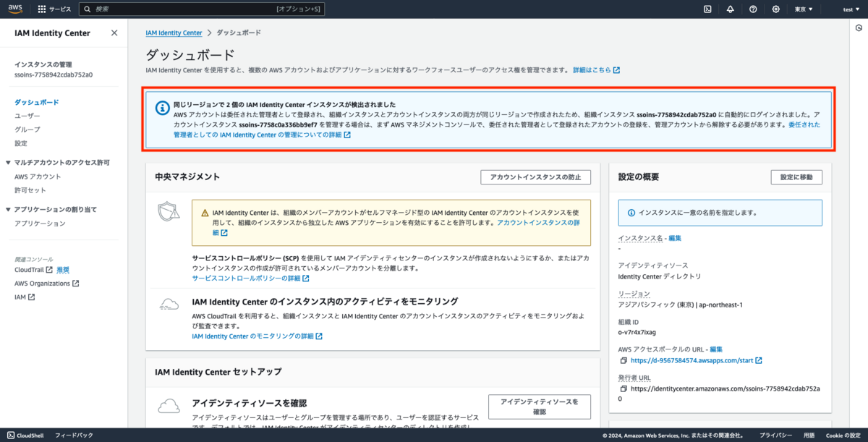Click Identity Center ディレクトリ value

pos(660,276)
